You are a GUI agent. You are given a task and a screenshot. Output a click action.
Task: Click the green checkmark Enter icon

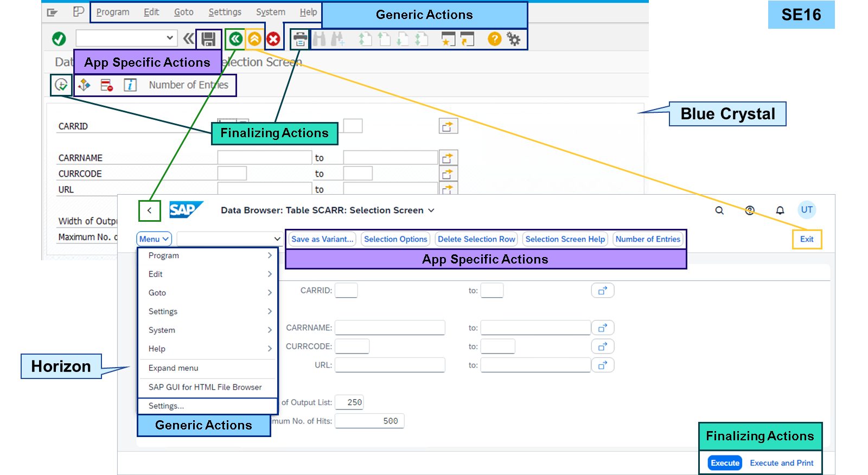coord(59,39)
